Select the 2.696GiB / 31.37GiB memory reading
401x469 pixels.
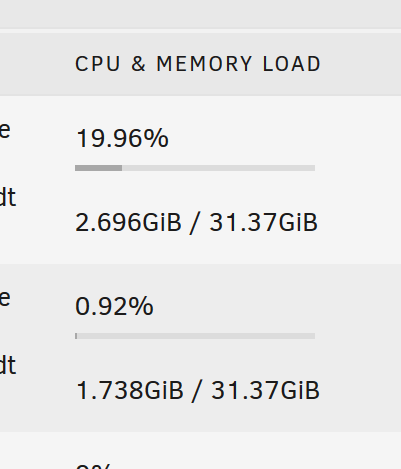tap(196, 223)
